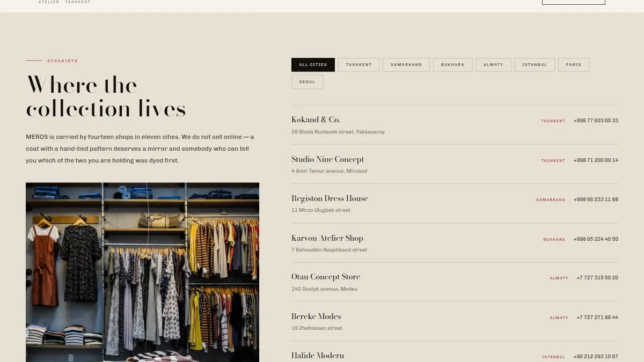The image size is (644, 362).
Task: Filter stockists by Seoul
Action: pyautogui.click(x=307, y=82)
